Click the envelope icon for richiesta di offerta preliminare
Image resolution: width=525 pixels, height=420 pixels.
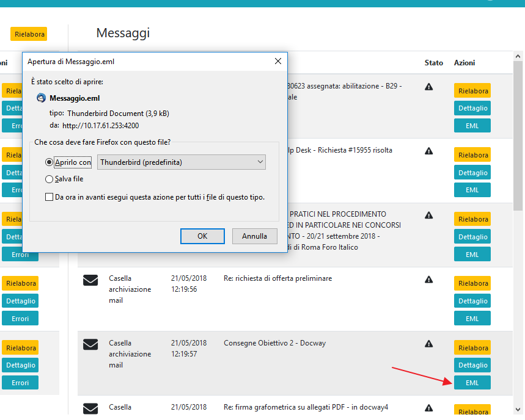[x=90, y=280]
